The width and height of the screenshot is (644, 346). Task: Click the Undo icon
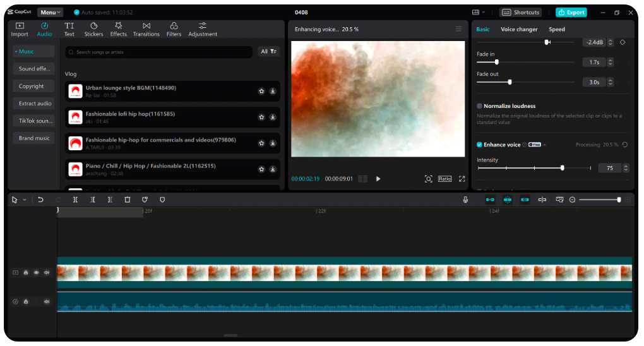tap(40, 200)
